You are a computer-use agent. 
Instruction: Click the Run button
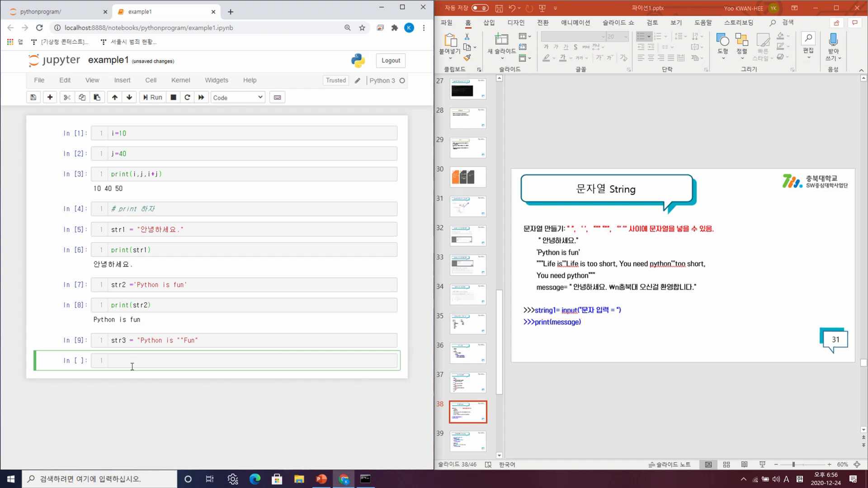pos(153,97)
